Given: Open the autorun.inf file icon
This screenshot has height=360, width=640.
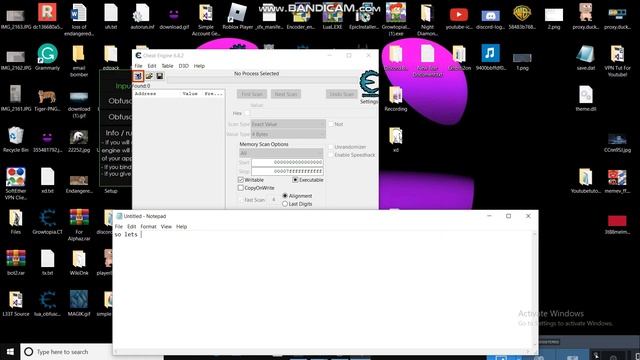Looking at the screenshot, I should 142,17.
